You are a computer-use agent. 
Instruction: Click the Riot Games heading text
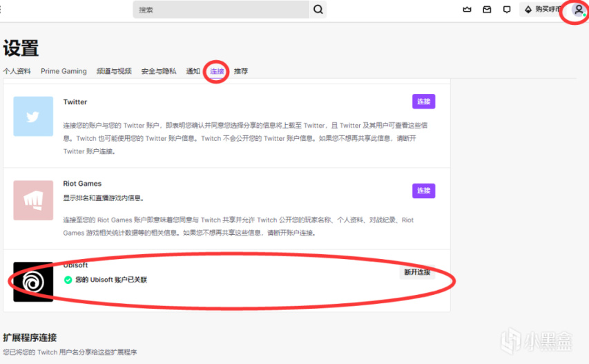click(x=82, y=183)
